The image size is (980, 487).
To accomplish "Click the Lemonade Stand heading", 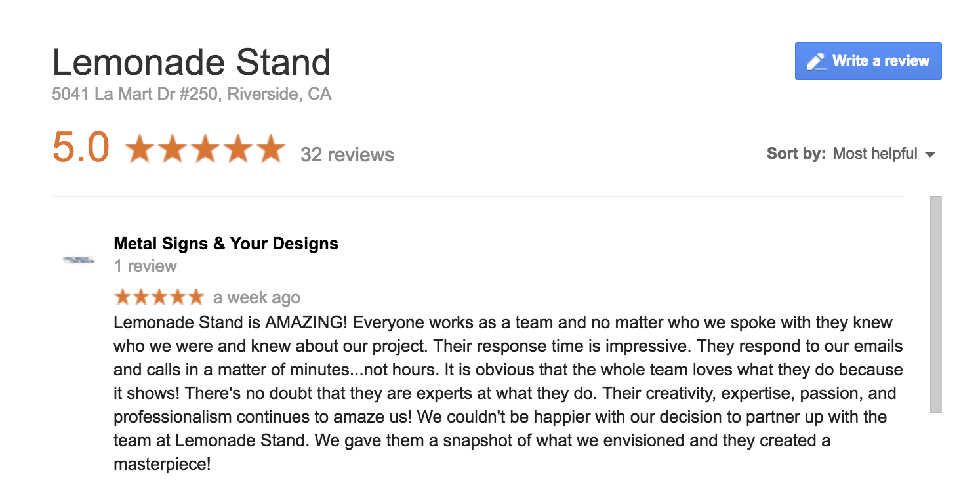I will point(192,62).
